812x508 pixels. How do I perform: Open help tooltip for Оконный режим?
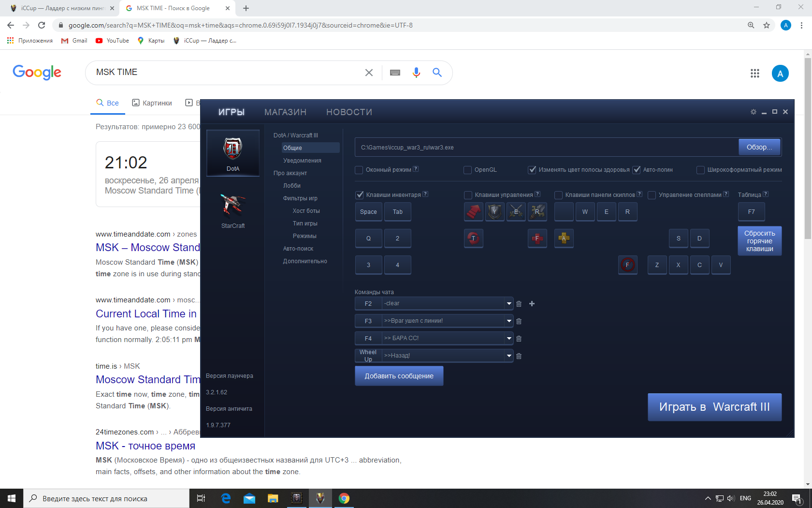click(416, 169)
